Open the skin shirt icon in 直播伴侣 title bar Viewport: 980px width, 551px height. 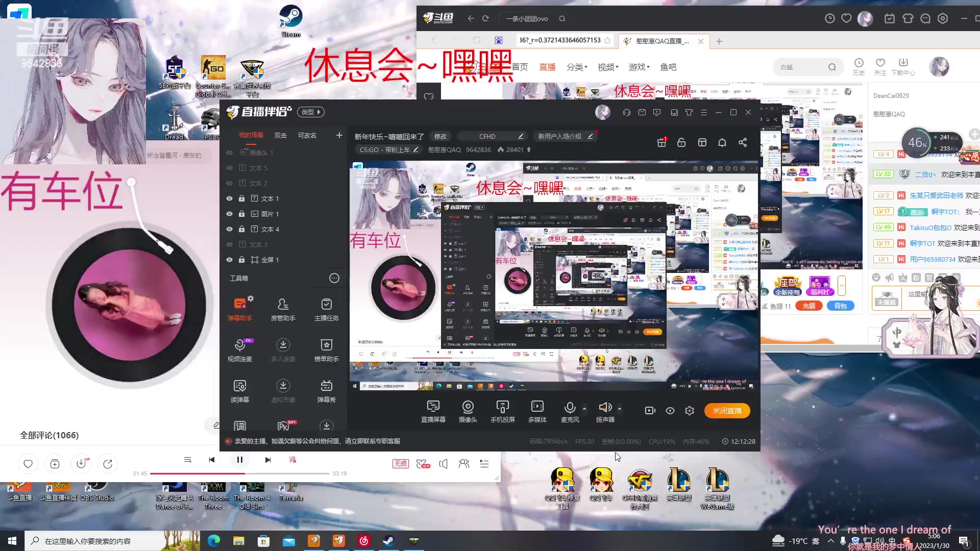(x=689, y=112)
